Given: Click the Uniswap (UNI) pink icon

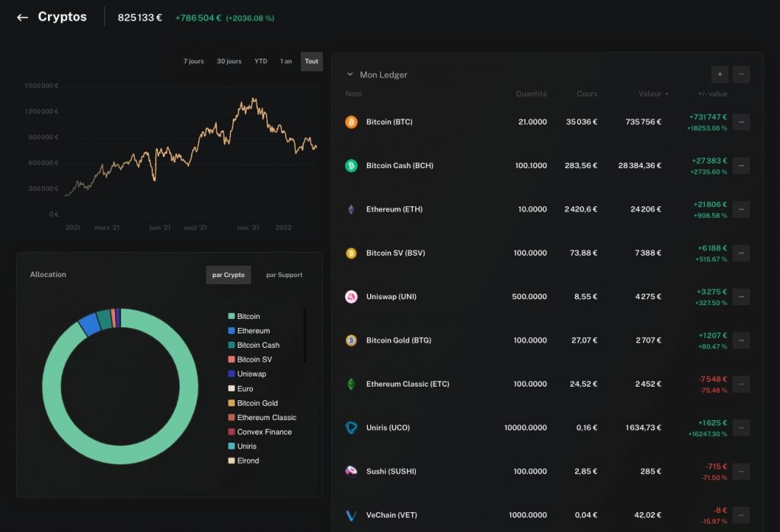Looking at the screenshot, I should point(350,296).
